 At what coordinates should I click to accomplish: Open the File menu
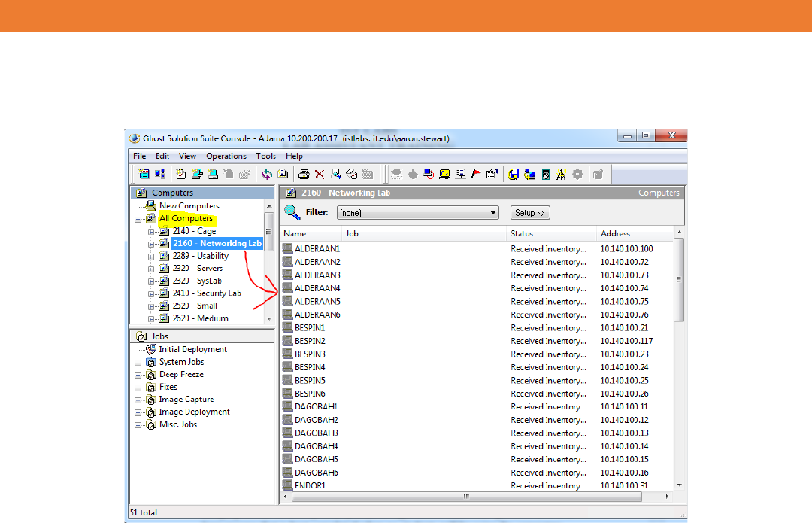coord(139,156)
